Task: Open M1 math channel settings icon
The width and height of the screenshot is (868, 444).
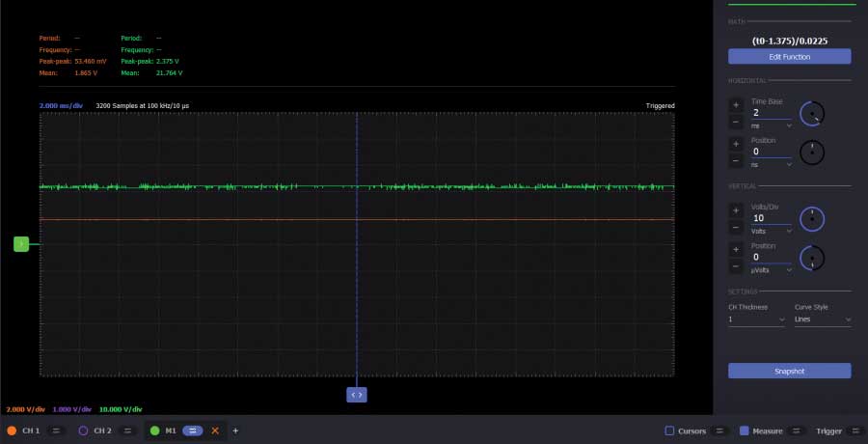Action: pyautogui.click(x=192, y=430)
